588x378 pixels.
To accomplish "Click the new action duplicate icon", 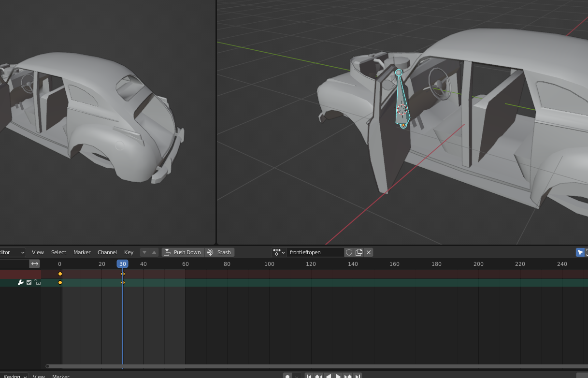I will pos(359,252).
